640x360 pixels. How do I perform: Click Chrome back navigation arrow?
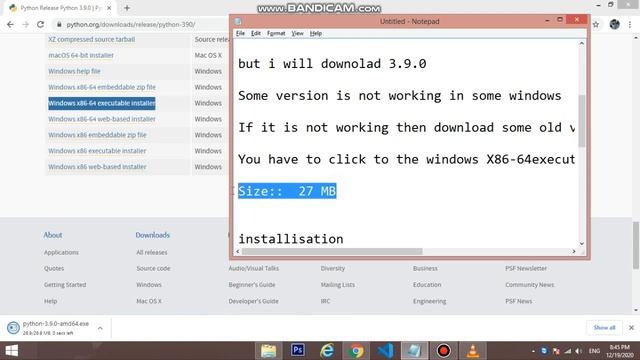tap(10, 24)
